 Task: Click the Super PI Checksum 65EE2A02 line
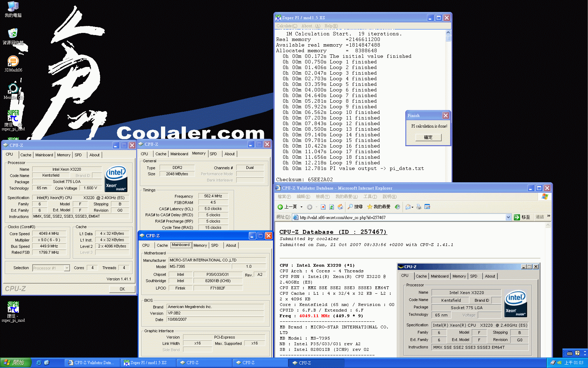[304, 179]
